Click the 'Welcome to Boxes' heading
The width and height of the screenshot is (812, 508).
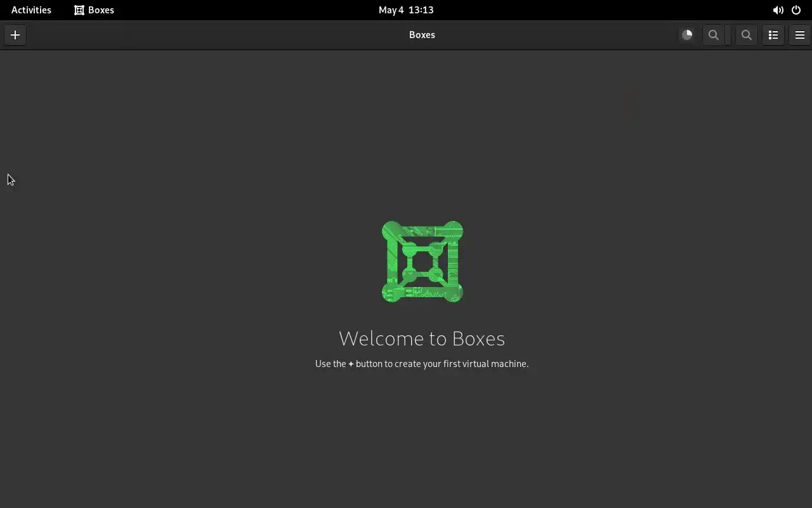(422, 338)
